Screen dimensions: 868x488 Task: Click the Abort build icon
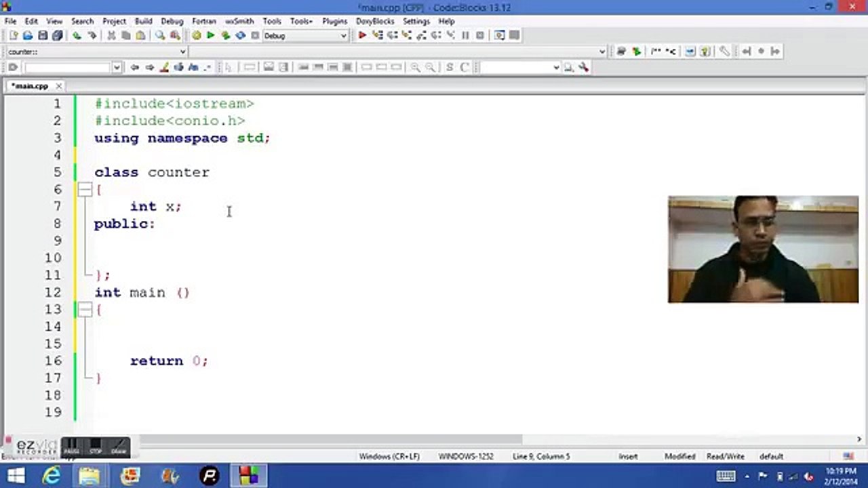[x=255, y=35]
